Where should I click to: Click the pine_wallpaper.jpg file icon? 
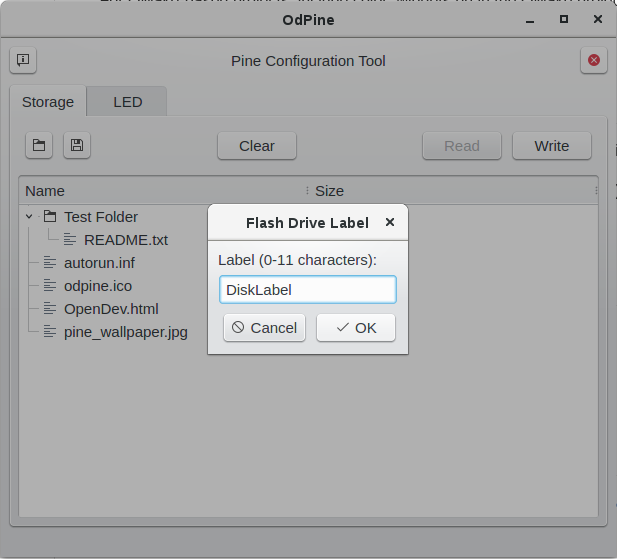click(x=50, y=332)
